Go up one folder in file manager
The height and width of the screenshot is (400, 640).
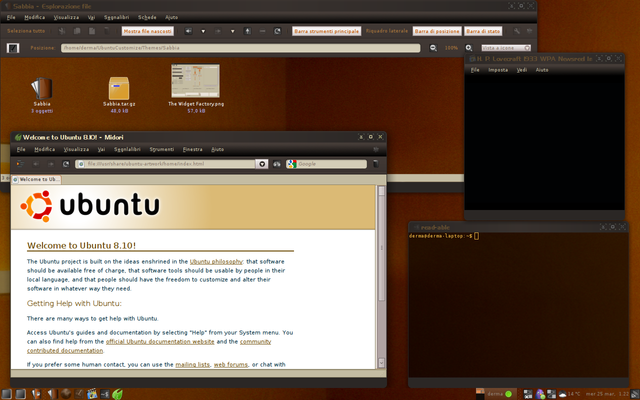247,31
